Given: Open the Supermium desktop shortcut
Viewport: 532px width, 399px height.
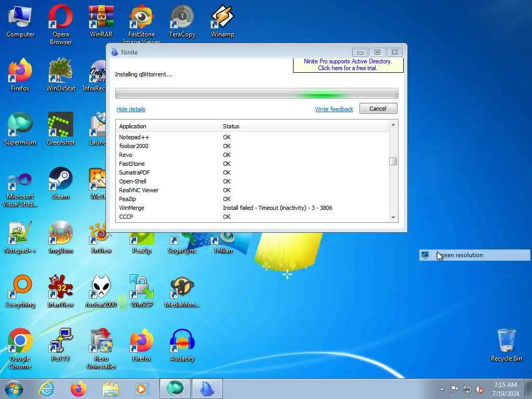Looking at the screenshot, I should tap(20, 129).
